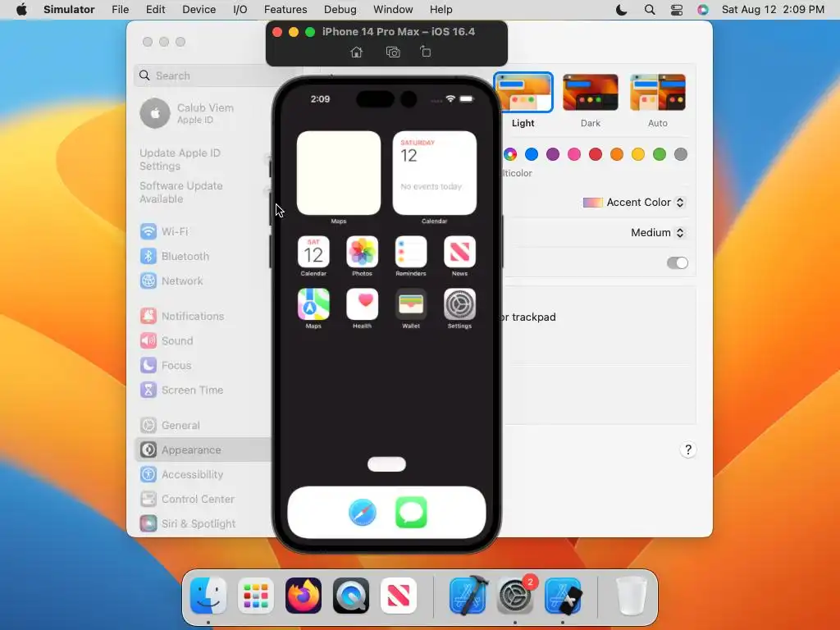840x630 pixels.
Task: Choose the pink accent color
Action: [x=574, y=154]
